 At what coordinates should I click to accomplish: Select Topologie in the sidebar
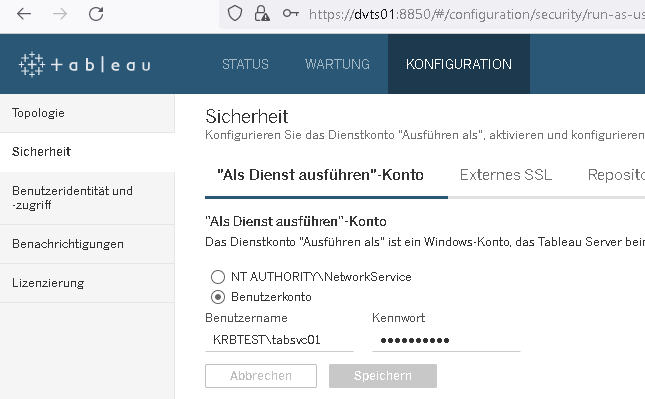(87, 113)
